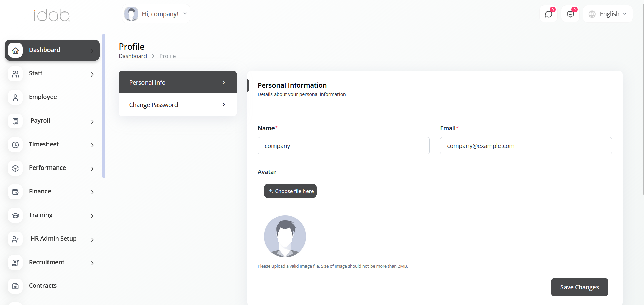
Task: Expand the HR Admin Setup chevron
Action: (92, 239)
